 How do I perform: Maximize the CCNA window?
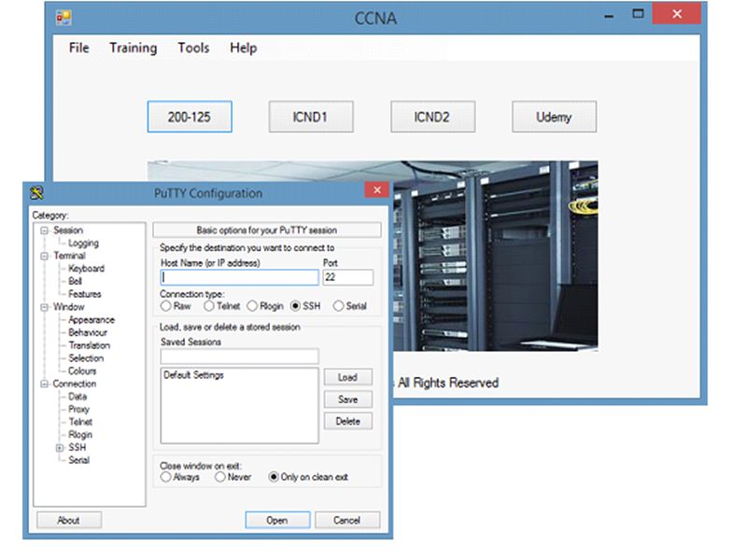[x=638, y=14]
